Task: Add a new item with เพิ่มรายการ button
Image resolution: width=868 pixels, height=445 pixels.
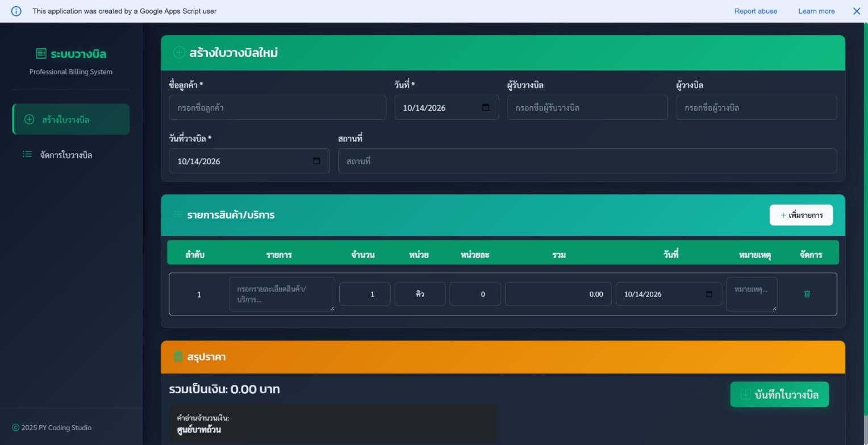Action: click(801, 215)
